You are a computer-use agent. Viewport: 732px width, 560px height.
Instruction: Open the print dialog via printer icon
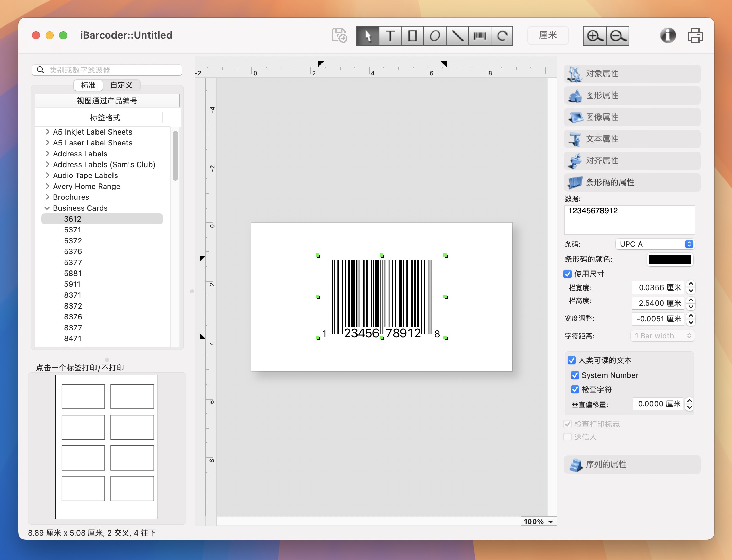click(x=695, y=35)
